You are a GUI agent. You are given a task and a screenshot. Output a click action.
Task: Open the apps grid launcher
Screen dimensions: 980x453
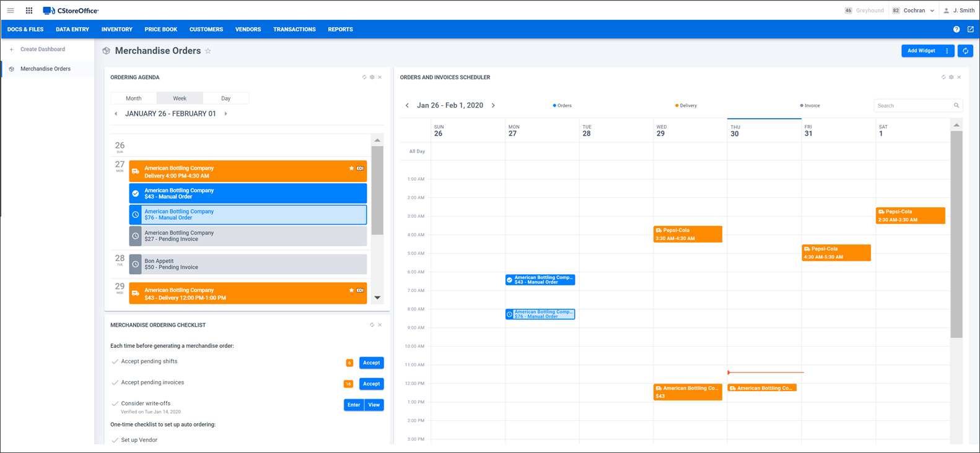(29, 11)
